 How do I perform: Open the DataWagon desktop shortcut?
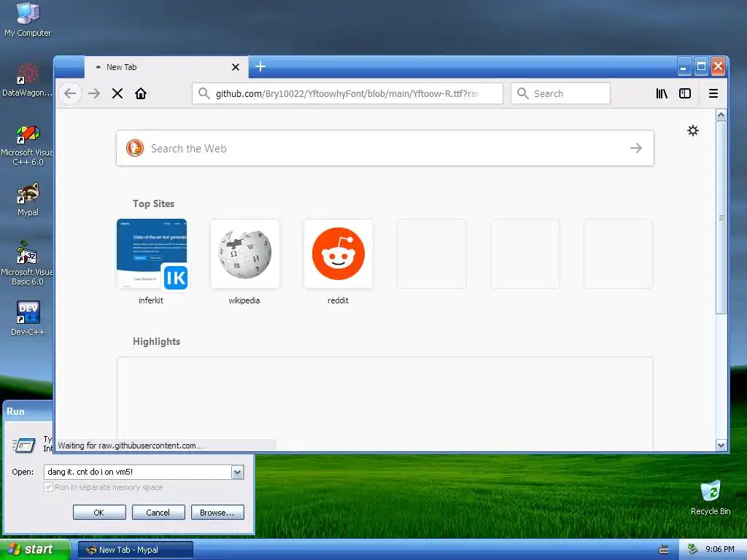28,80
